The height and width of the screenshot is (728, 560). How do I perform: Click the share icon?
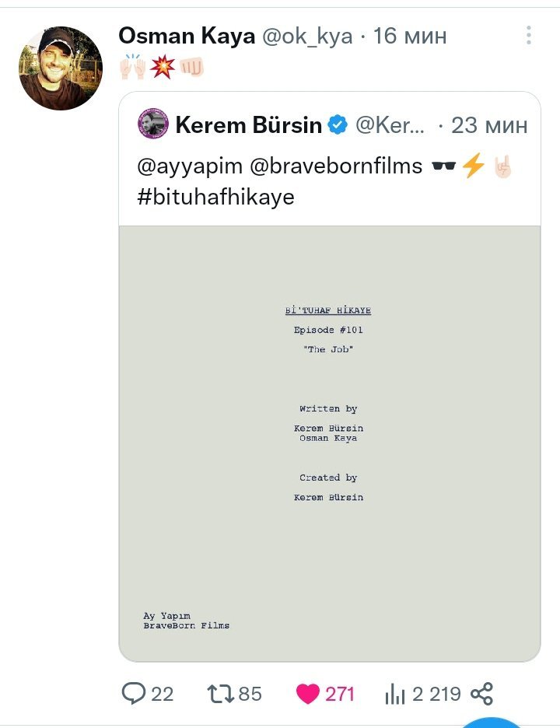482,693
